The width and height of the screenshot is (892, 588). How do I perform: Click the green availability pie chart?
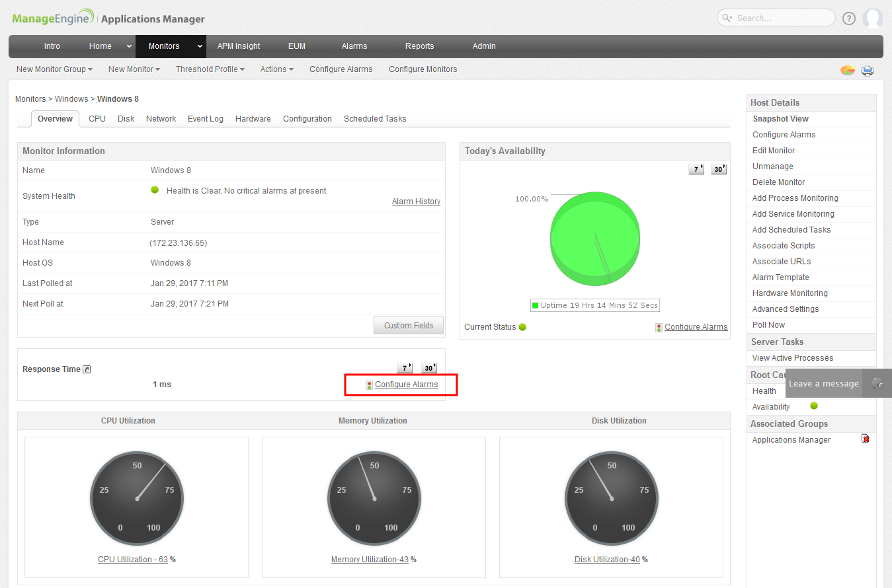[x=595, y=239]
